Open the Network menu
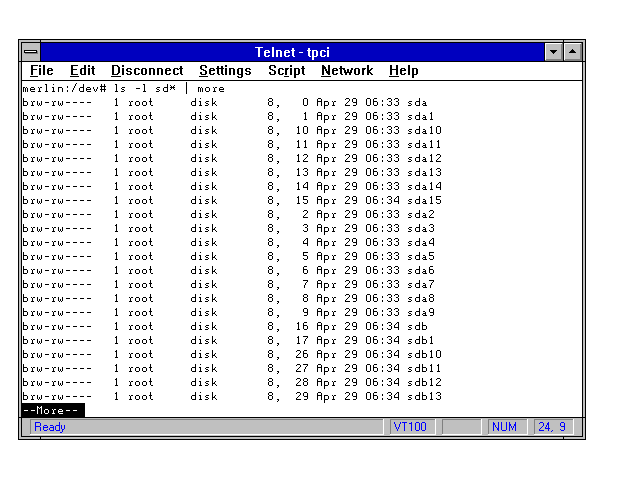640x480 pixels. [346, 71]
